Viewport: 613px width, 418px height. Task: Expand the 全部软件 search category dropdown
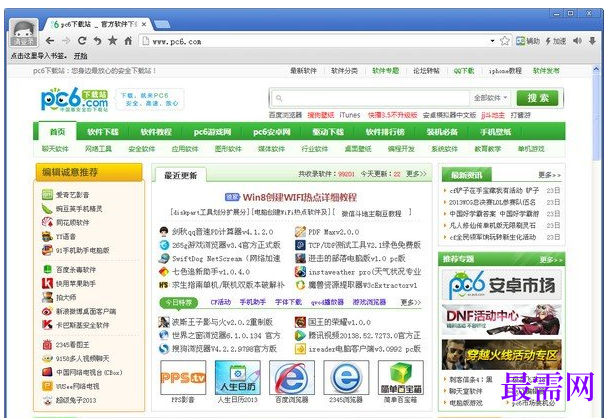point(490,98)
